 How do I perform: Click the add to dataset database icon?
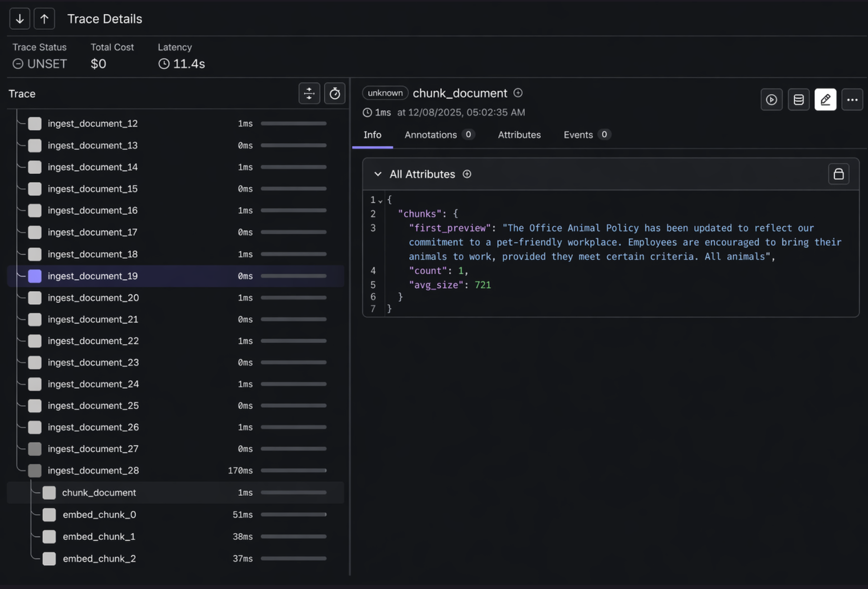pyautogui.click(x=799, y=99)
